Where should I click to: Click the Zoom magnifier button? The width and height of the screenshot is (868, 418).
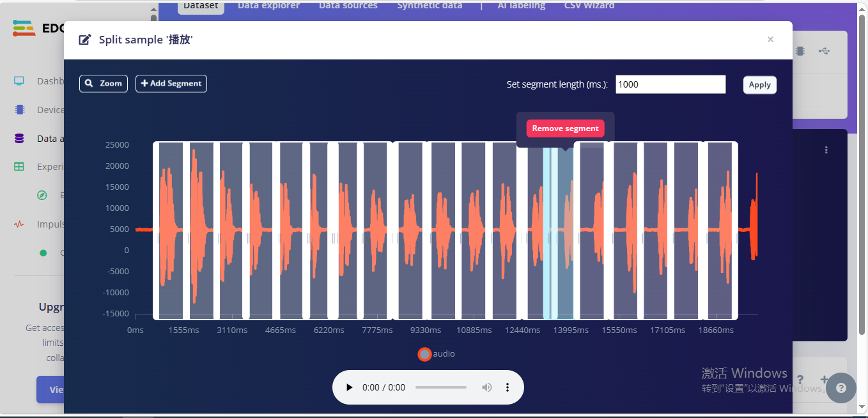[x=104, y=84]
